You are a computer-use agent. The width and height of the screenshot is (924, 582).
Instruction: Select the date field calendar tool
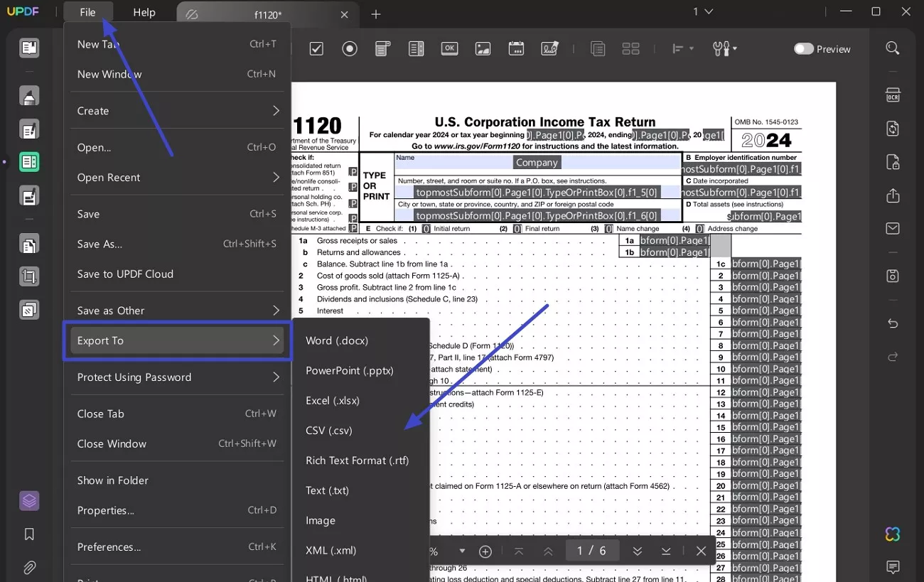coord(516,48)
